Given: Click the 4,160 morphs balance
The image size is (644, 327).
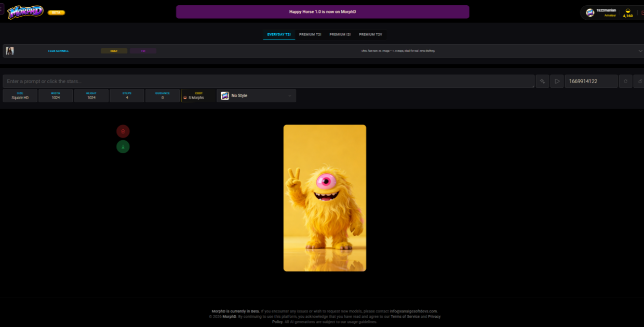Looking at the screenshot, I should [628, 16].
